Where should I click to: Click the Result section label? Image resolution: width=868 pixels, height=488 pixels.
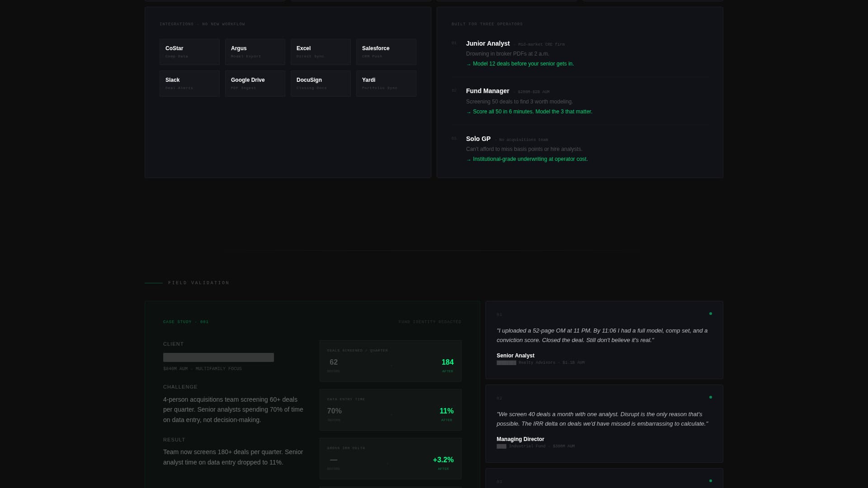(174, 440)
